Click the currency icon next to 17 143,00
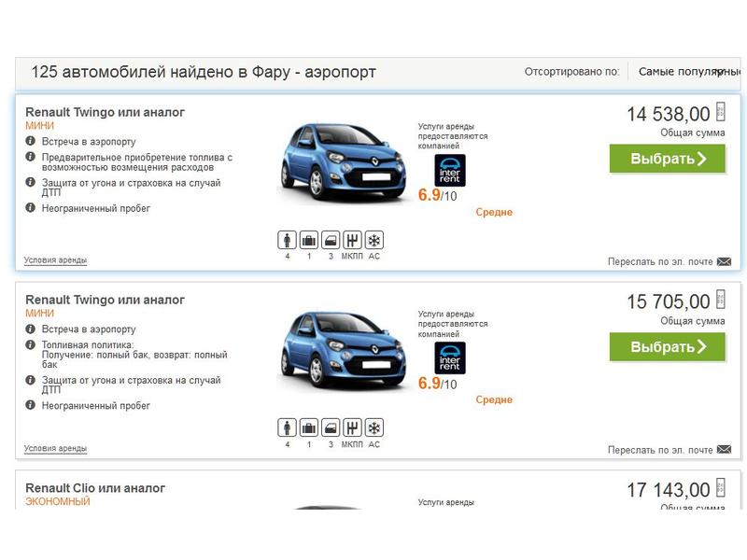Image resolution: width=747 pixels, height=560 pixels. pos(721,487)
